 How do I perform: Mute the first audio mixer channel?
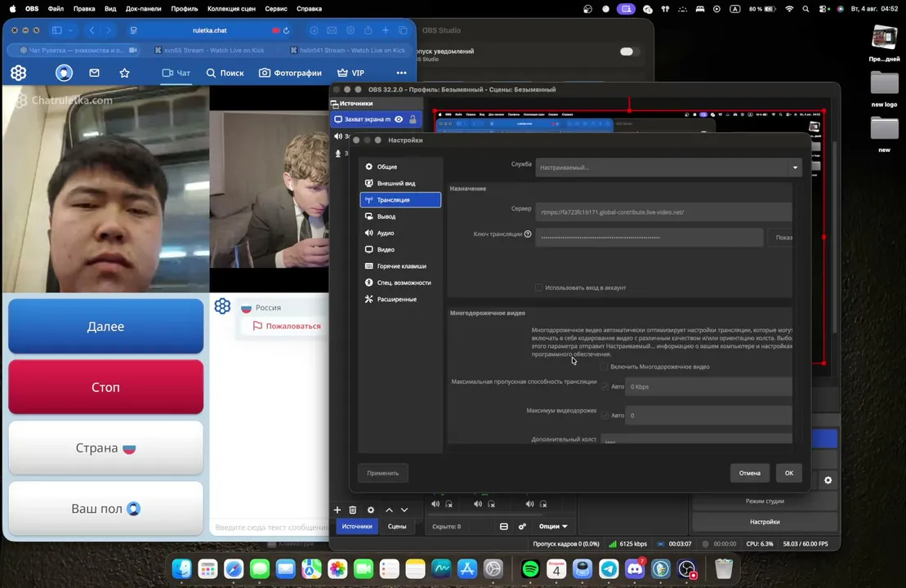point(435,504)
